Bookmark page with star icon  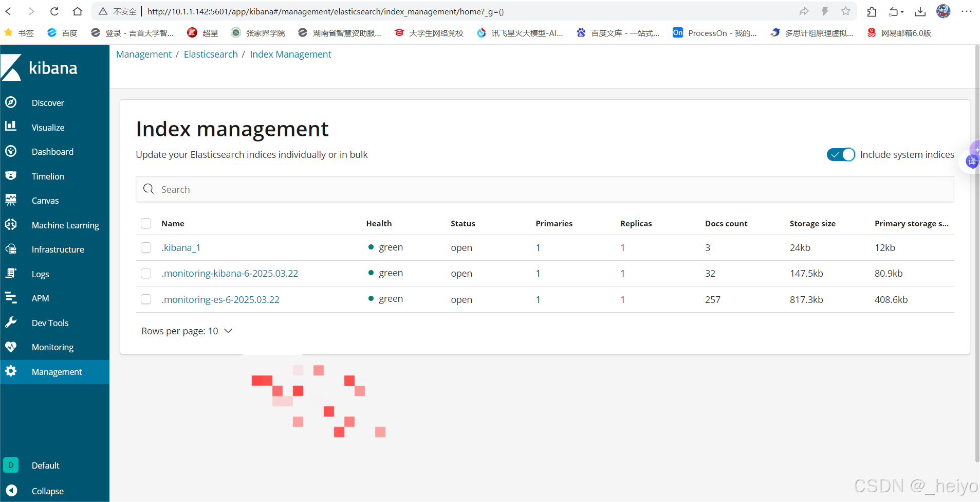pyautogui.click(x=845, y=11)
